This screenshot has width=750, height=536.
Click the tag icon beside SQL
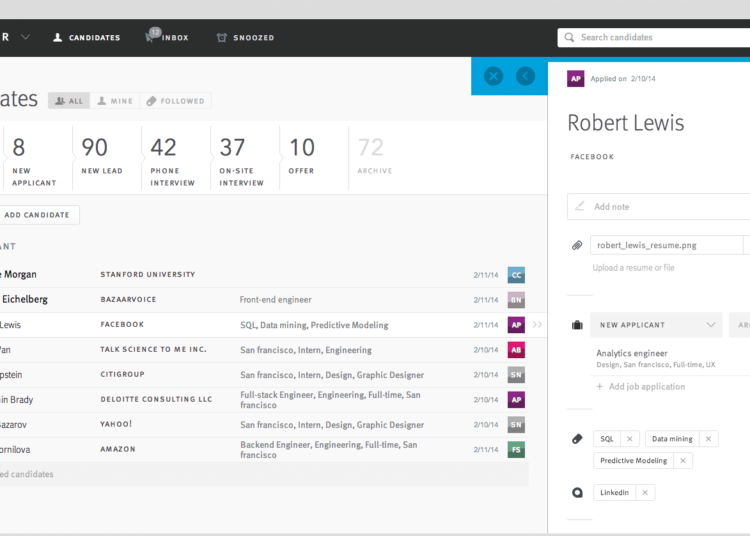click(x=577, y=439)
